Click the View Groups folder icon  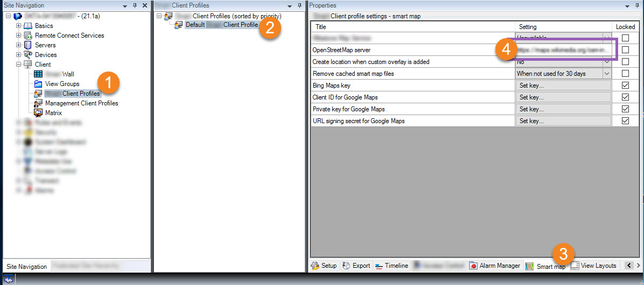(x=38, y=84)
